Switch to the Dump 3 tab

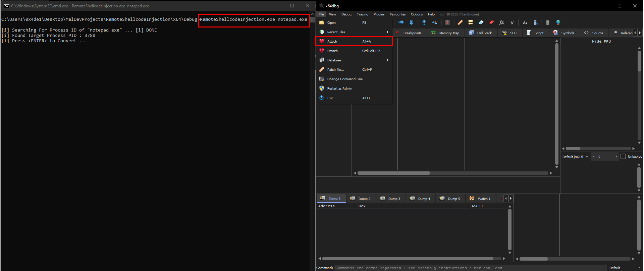pos(390,199)
